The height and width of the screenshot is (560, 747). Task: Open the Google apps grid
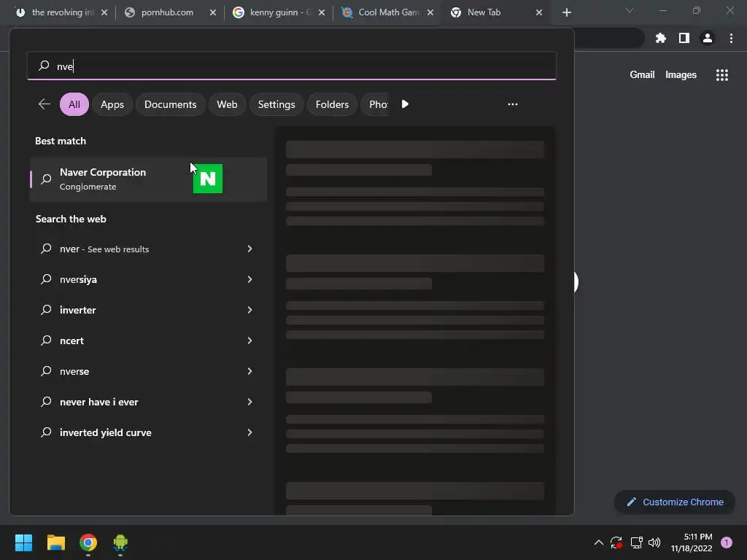click(722, 75)
